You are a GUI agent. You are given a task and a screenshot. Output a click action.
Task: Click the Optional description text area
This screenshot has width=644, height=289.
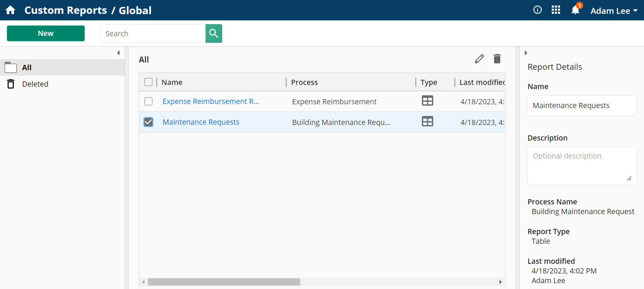tap(582, 166)
